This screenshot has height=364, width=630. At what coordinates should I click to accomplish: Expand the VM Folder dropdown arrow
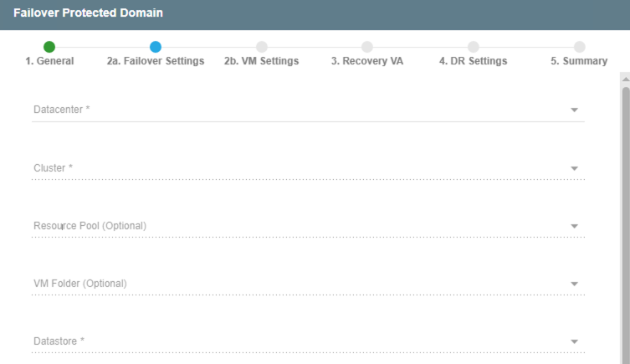[575, 284]
